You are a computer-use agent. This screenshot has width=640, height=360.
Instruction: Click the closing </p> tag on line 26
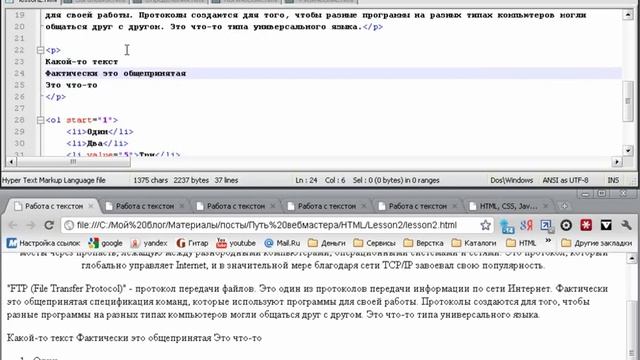tap(56, 97)
